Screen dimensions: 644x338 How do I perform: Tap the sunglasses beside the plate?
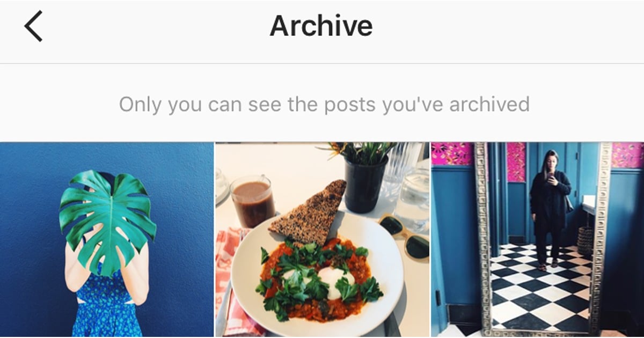pos(405,237)
